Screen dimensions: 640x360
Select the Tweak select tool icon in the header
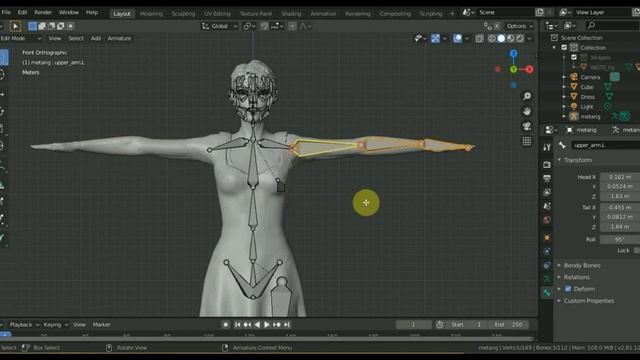coord(15,26)
